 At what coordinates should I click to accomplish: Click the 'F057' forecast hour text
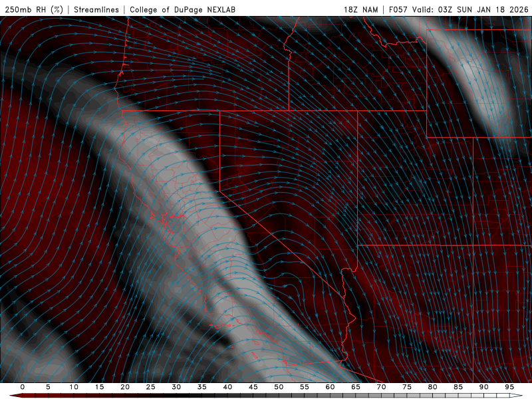pyautogui.click(x=398, y=9)
